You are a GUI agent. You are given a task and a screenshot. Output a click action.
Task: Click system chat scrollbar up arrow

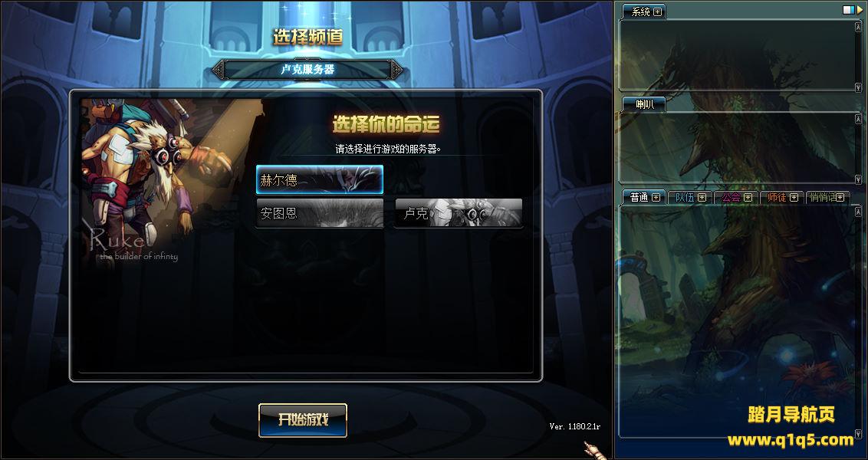pyautogui.click(x=859, y=26)
